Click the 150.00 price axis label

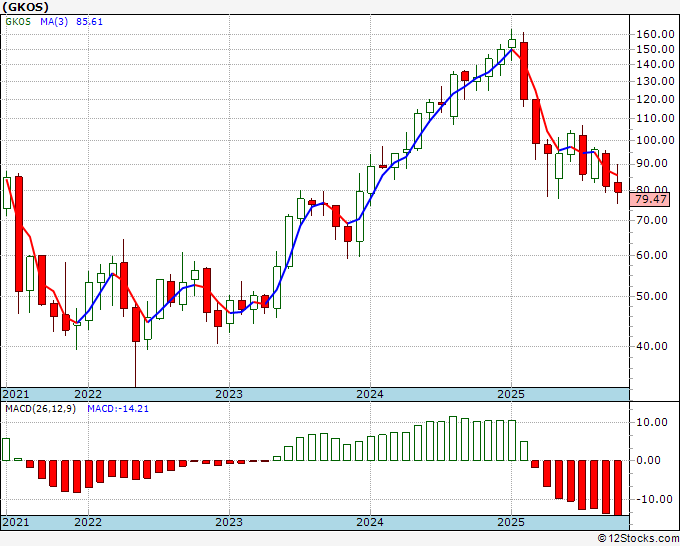(655, 49)
